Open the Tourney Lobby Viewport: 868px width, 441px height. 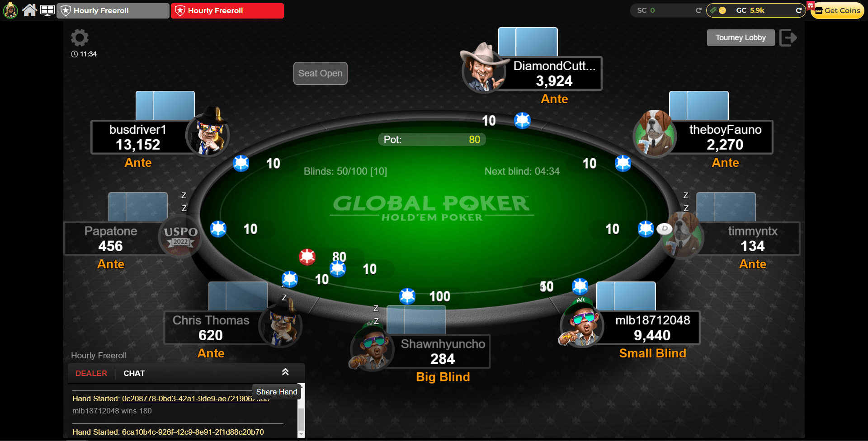click(741, 38)
